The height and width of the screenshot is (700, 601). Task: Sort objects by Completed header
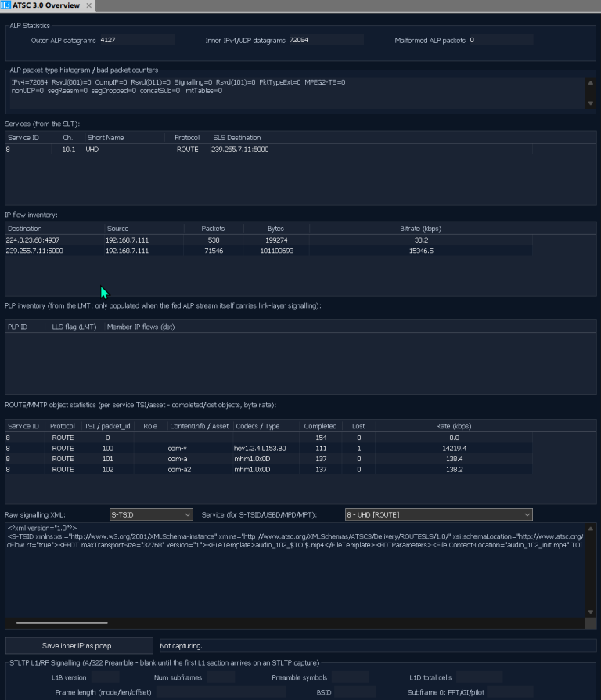[320, 426]
